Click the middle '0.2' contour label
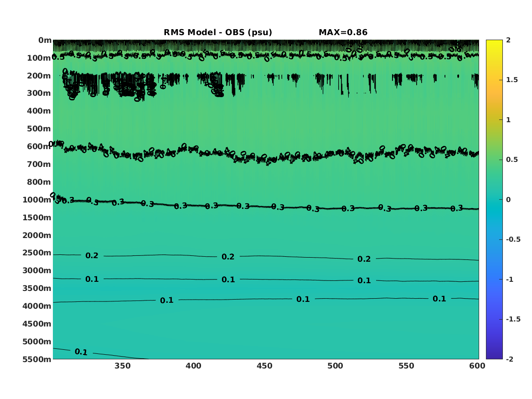Image resolution: width=532 pixels, height=399 pixels. (x=228, y=257)
